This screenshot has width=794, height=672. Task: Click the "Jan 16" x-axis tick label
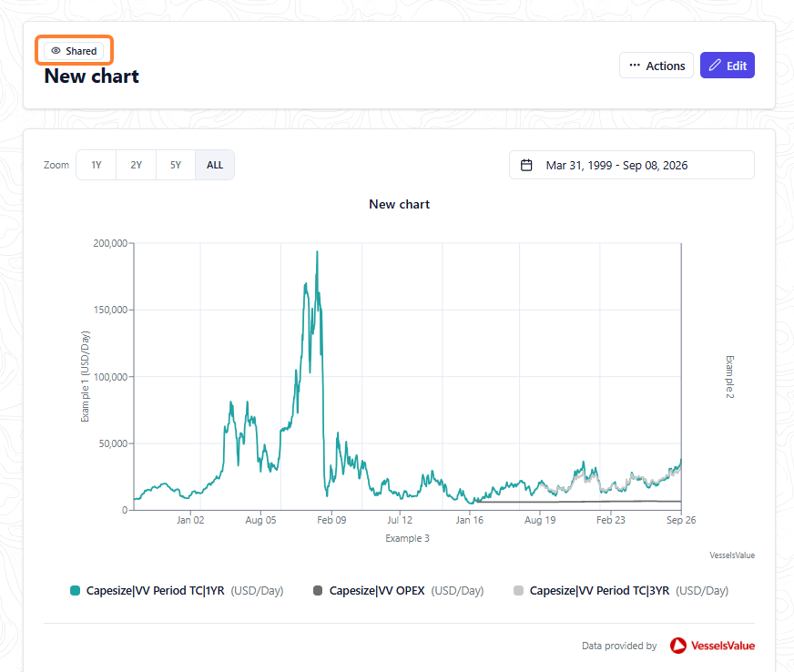pyautogui.click(x=470, y=520)
